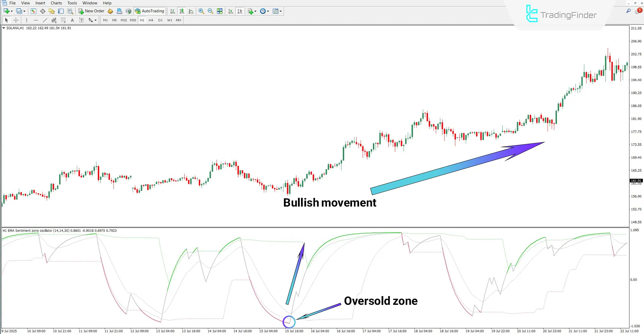Toggle the AutoTrading button
This screenshot has height=334, width=644.
pos(150,11)
